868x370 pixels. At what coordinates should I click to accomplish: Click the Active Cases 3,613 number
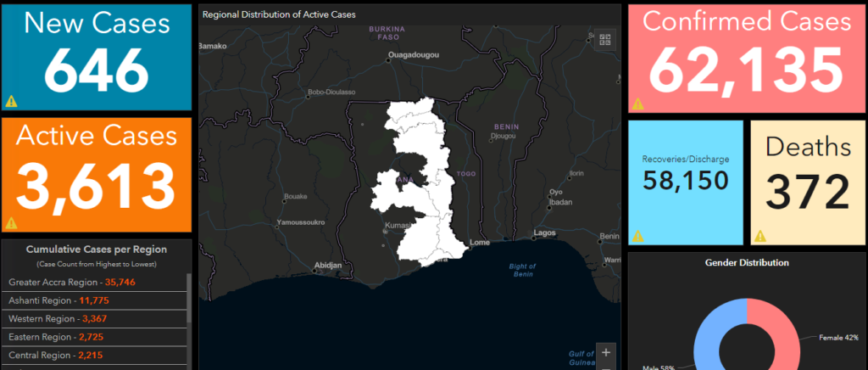pyautogui.click(x=96, y=187)
